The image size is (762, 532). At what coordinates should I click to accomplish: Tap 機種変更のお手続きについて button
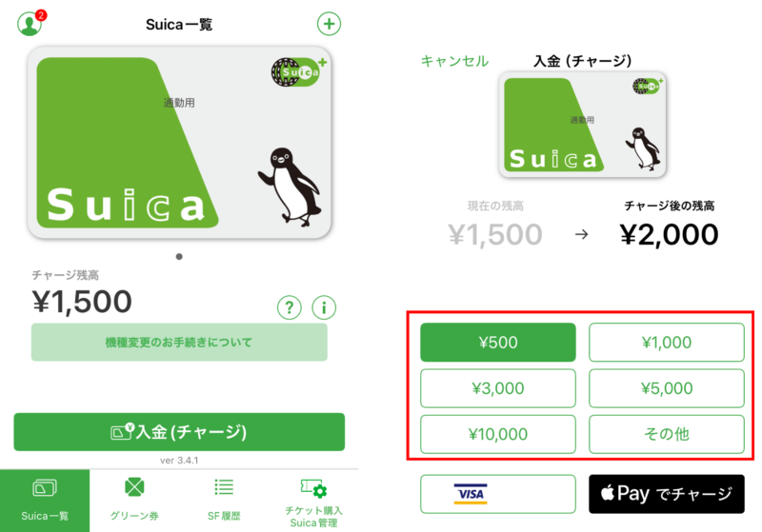point(179,343)
